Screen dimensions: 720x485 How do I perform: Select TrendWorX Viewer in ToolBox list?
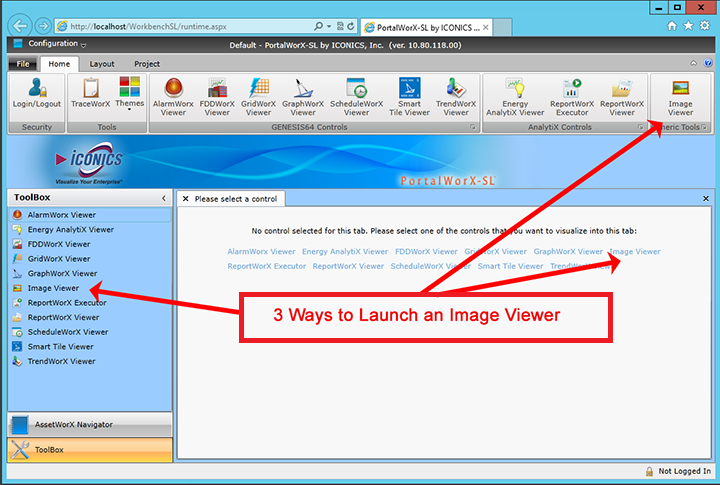coord(90,361)
